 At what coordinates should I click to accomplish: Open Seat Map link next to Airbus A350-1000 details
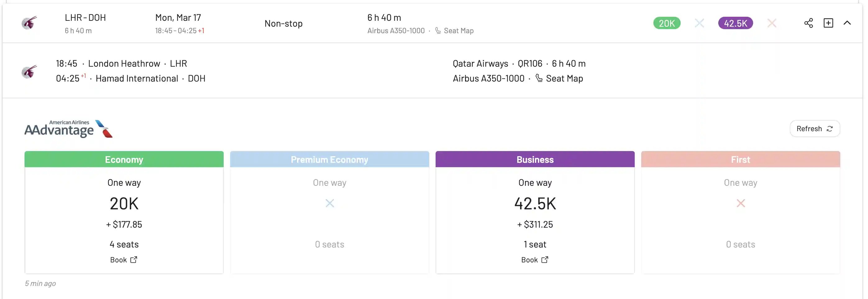[x=559, y=78]
